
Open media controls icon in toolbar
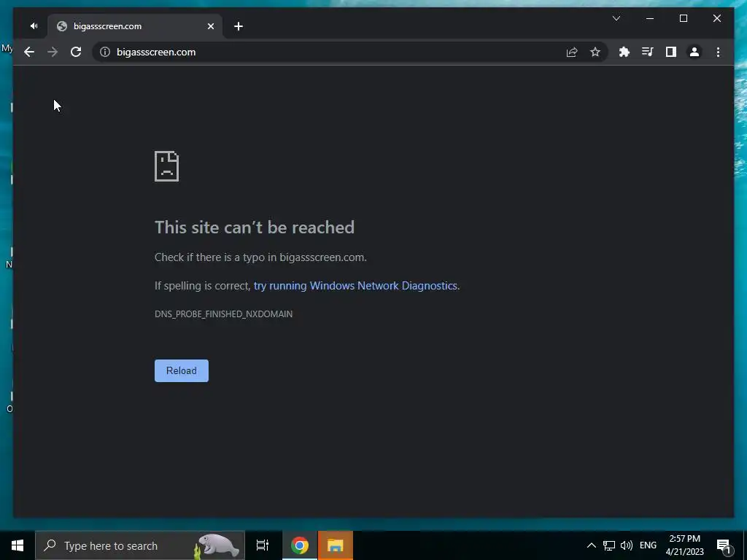[x=648, y=52]
